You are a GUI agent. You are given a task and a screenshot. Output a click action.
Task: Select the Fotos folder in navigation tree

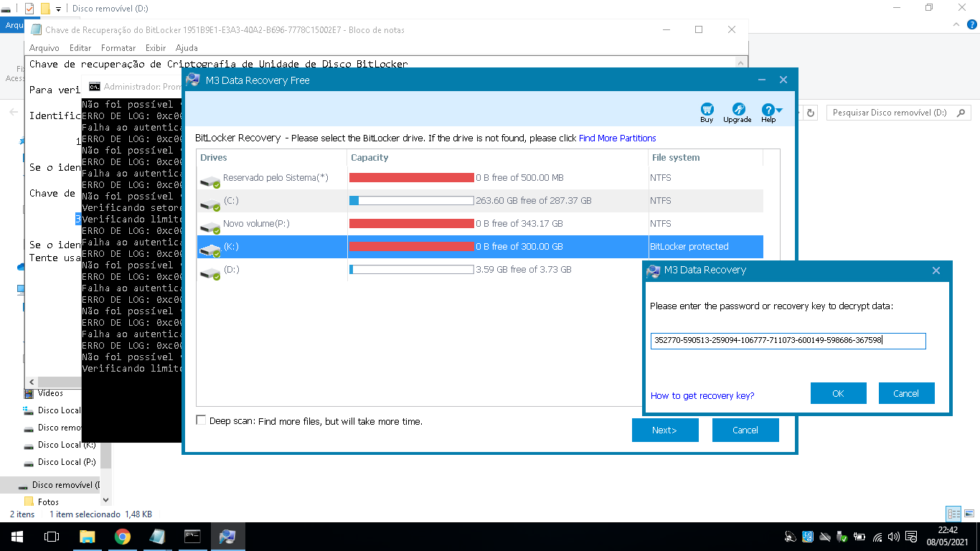[48, 502]
